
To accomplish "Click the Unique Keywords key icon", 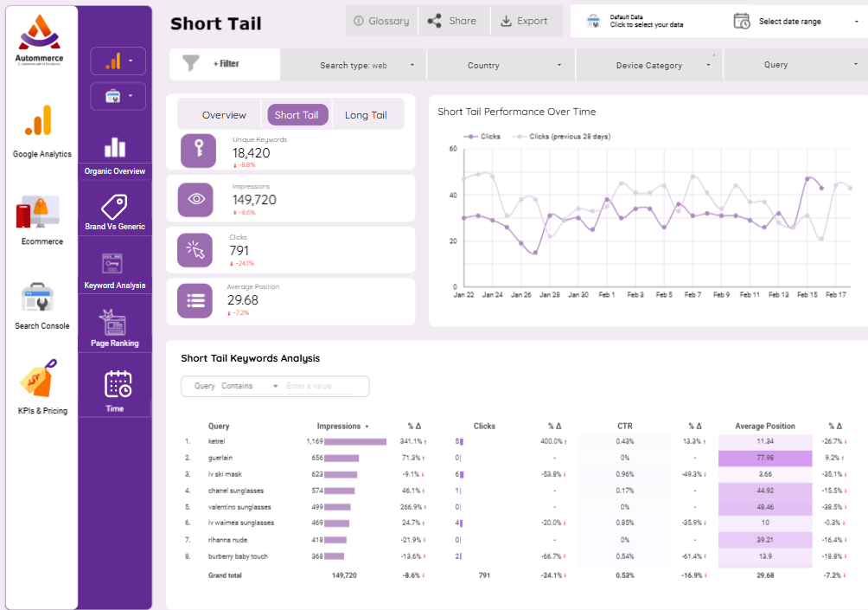I will click(198, 151).
